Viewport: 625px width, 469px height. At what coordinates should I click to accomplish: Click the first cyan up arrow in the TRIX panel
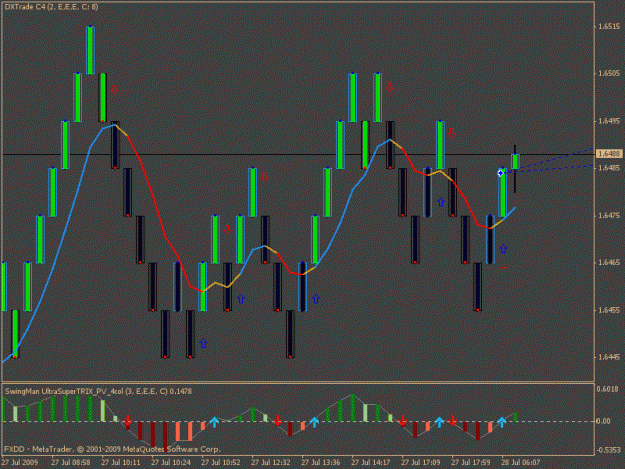214,422
